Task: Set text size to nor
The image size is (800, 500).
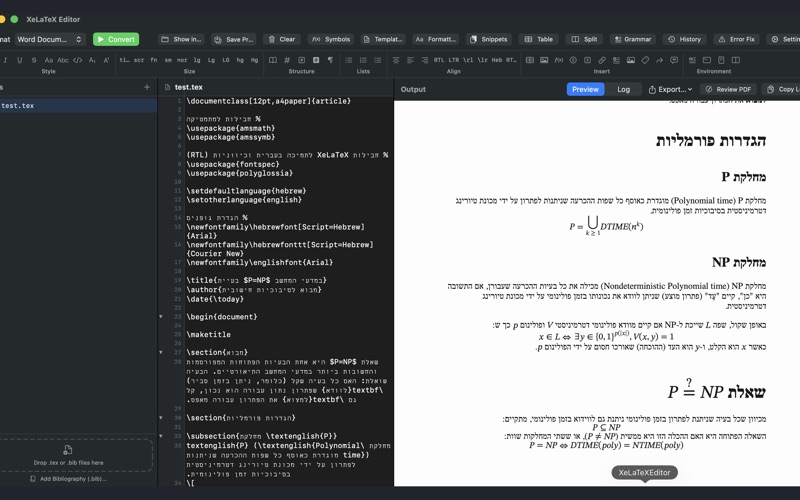Action: 182,60
